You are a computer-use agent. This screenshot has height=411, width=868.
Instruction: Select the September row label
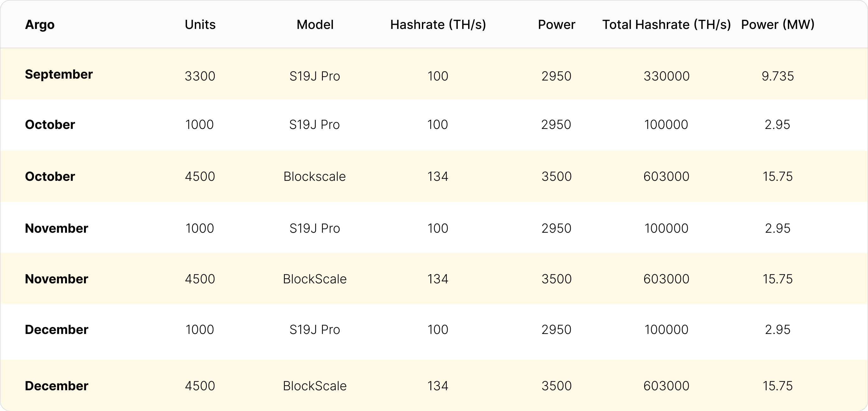58,75
